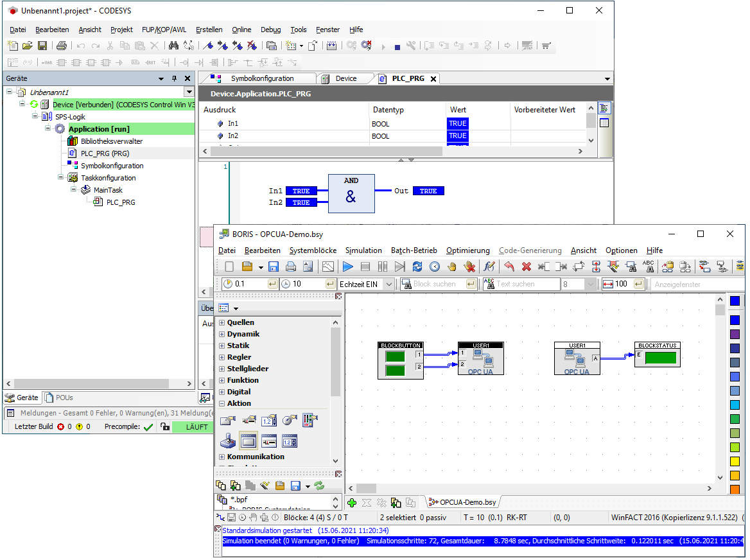Create a new CODESYS project file
Screen dimensions: 750x560
click(x=13, y=46)
